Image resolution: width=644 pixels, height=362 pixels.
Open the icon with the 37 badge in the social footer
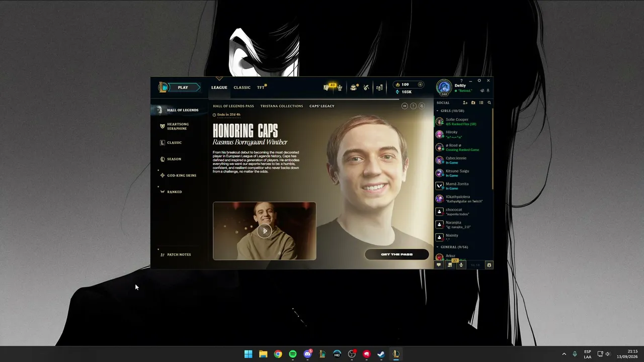click(x=450, y=264)
